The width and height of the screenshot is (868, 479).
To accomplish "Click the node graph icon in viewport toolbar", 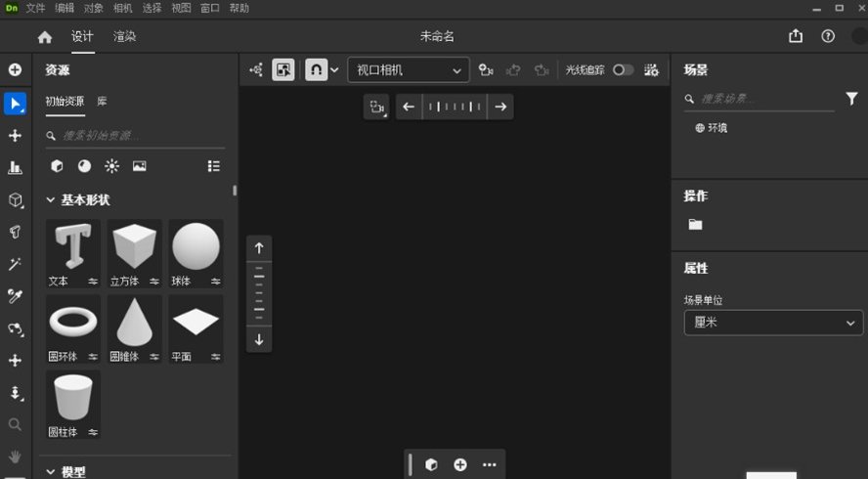I will (256, 70).
